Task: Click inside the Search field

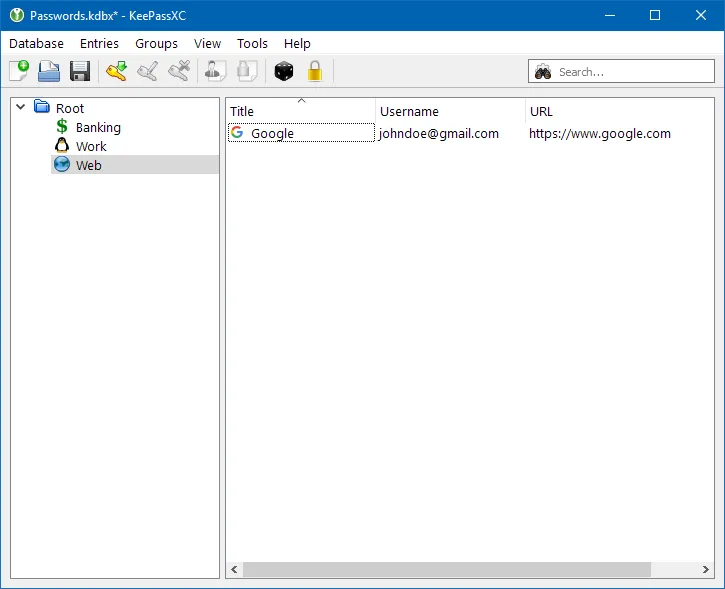Action: click(630, 72)
